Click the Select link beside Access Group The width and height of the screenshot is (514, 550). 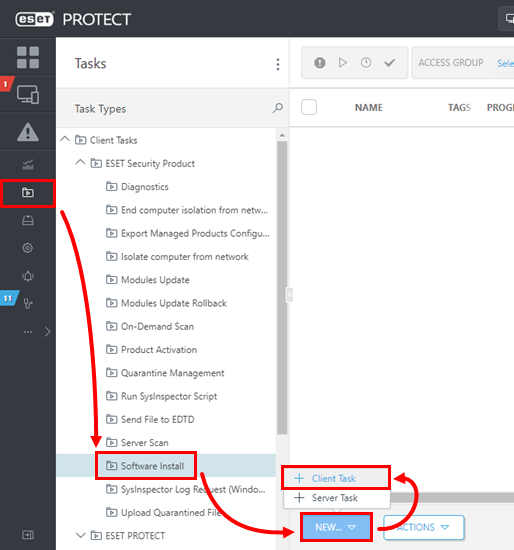(505, 63)
